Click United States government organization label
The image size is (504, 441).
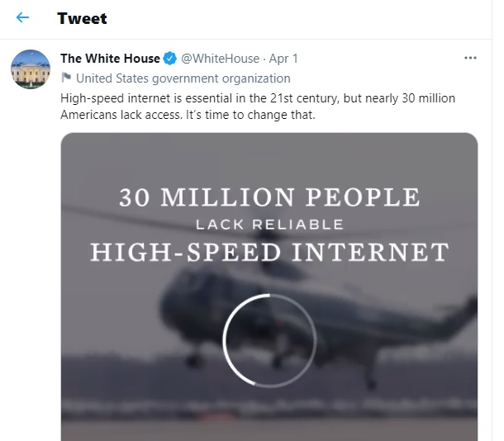point(183,78)
